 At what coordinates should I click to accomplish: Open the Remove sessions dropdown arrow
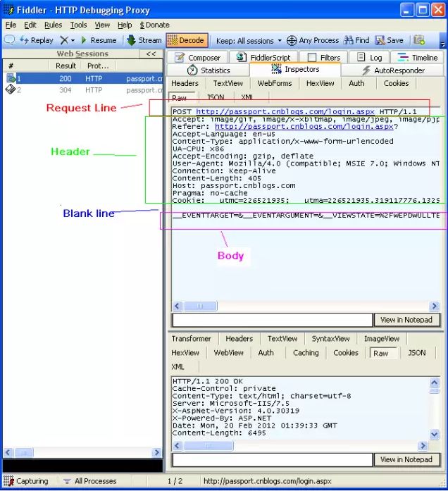point(73,40)
